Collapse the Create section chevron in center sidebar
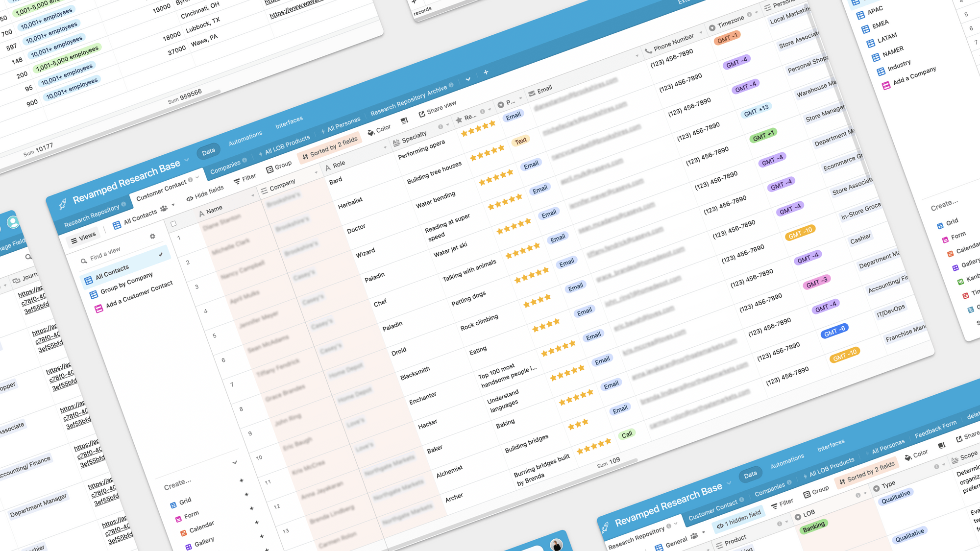The width and height of the screenshot is (980, 551). [235, 462]
